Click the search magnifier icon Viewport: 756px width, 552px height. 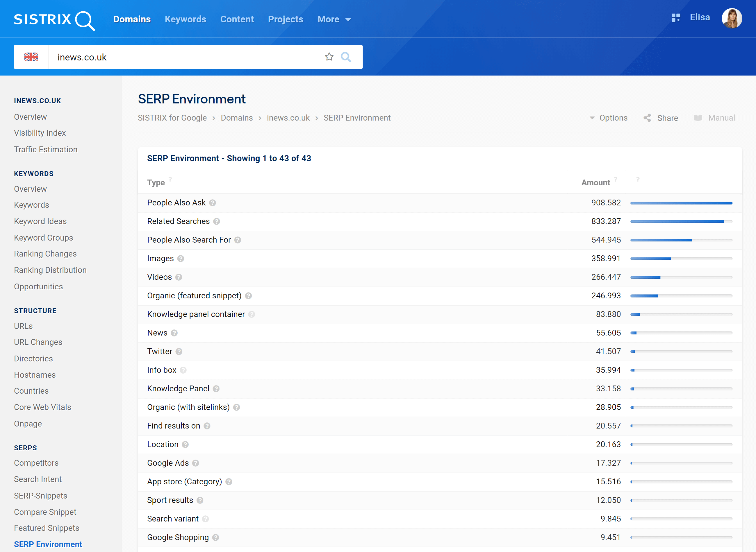[346, 56]
